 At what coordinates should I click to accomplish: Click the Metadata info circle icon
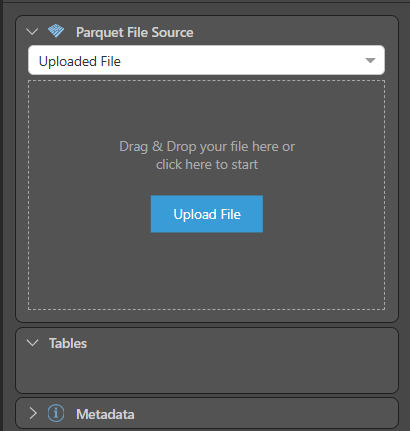56,413
